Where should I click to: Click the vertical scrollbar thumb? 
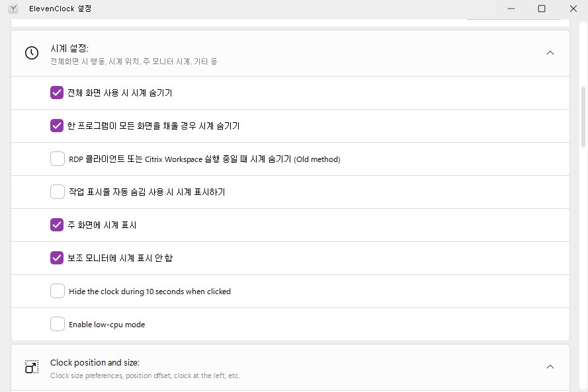coord(583,117)
